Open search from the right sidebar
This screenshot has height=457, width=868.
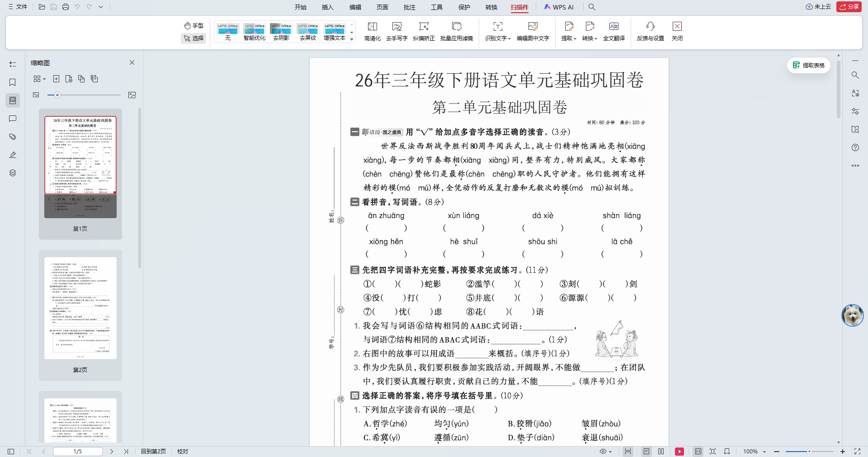point(855,75)
